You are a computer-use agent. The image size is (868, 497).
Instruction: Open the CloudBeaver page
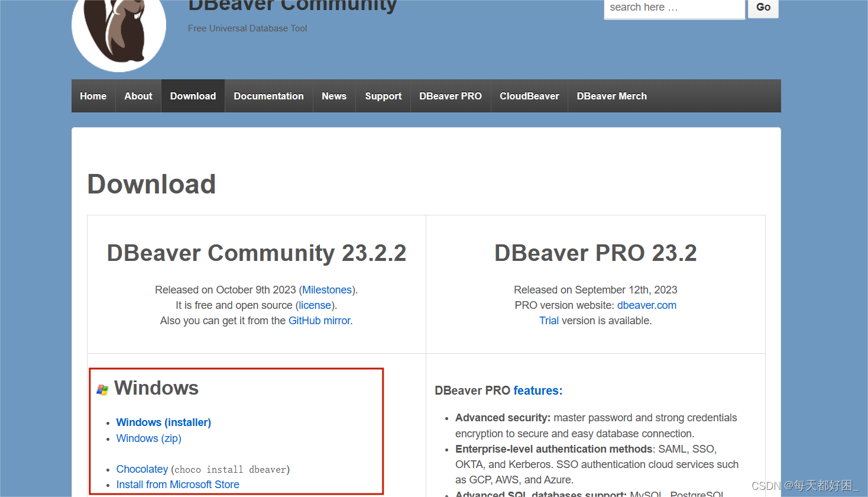(529, 95)
